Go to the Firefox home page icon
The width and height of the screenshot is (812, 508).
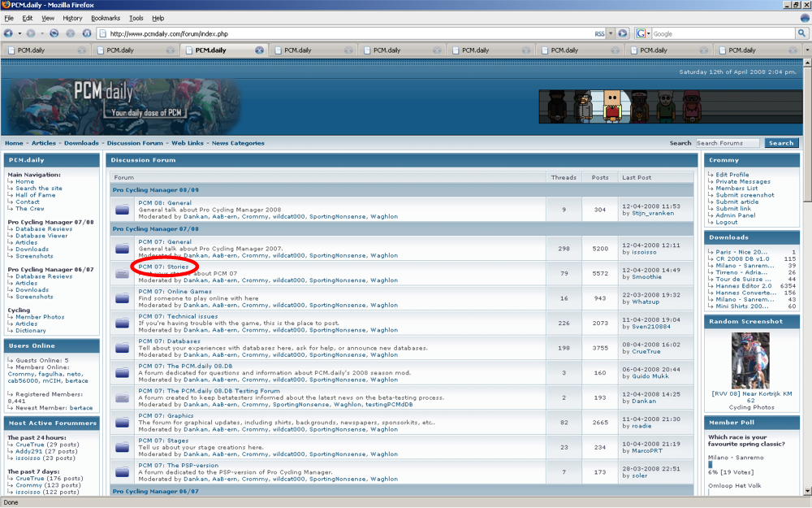click(85, 33)
